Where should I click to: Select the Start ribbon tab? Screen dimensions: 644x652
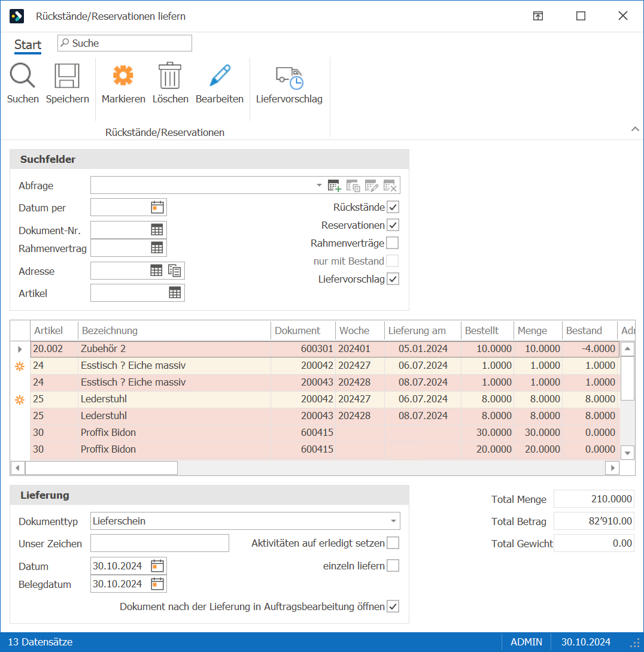pyautogui.click(x=28, y=45)
